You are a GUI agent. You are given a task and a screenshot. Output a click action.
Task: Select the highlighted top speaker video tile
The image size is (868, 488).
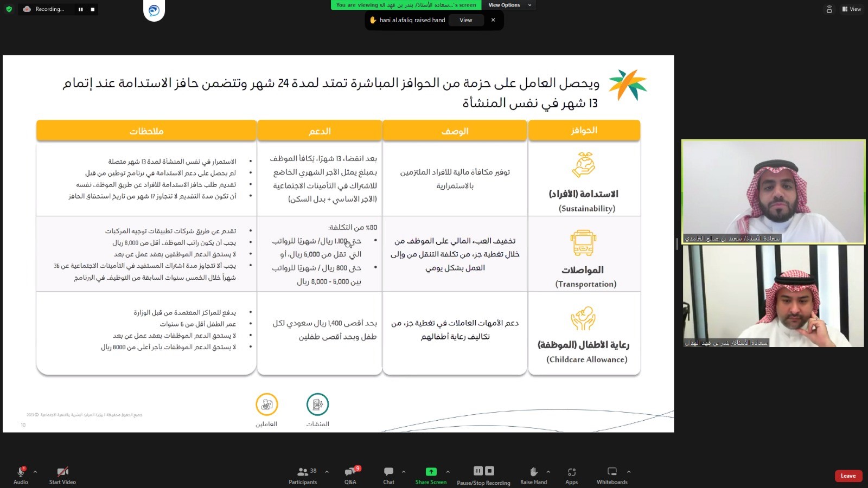[773, 191]
